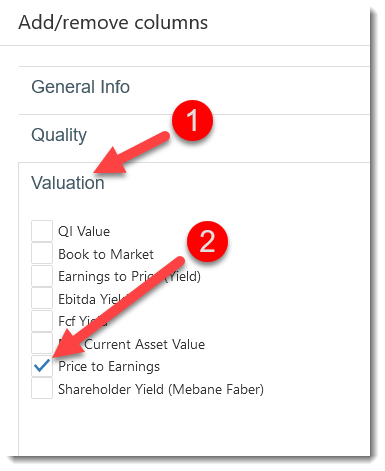Uncheck the Price to Earnings checkbox

[x=42, y=366]
